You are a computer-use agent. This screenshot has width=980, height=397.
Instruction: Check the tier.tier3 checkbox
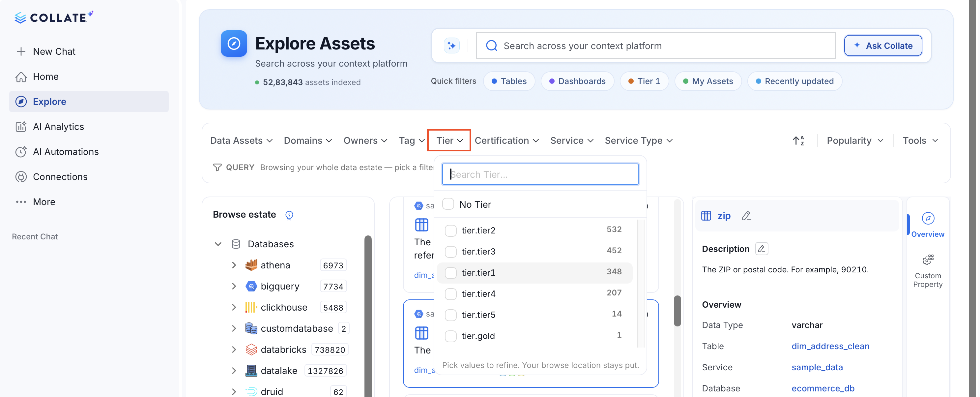click(451, 252)
